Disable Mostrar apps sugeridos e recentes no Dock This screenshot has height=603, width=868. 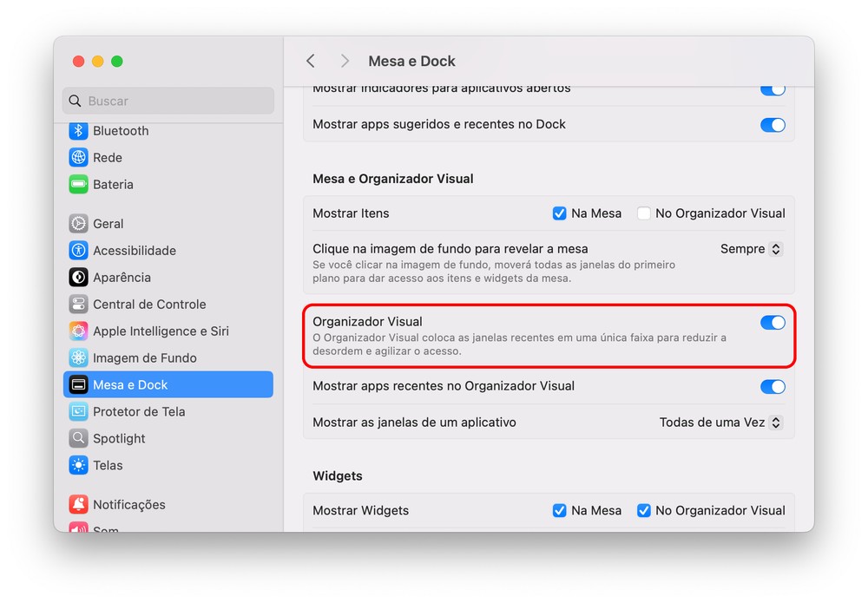(773, 125)
